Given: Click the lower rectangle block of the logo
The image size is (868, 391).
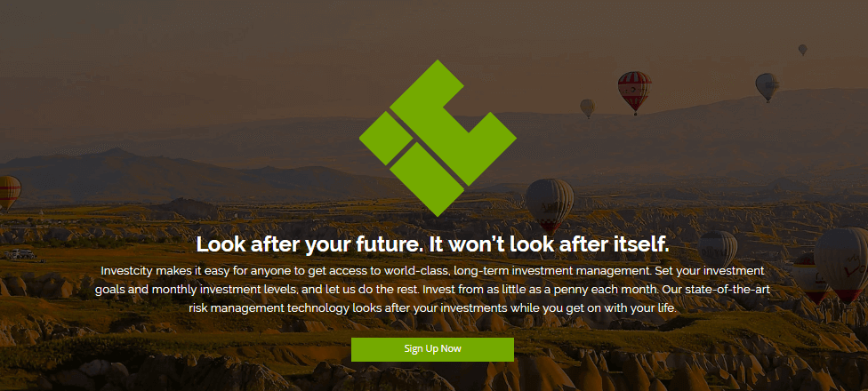Looking at the screenshot, I should coord(427,180).
